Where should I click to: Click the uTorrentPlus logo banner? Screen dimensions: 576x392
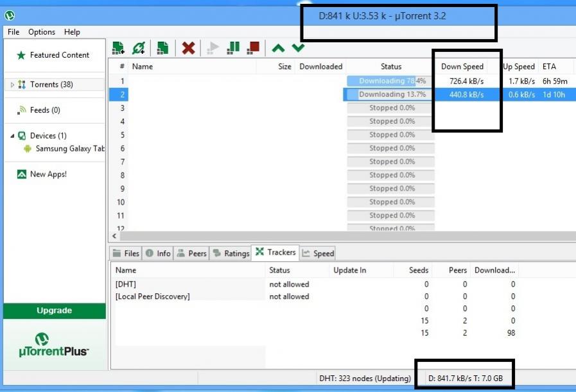click(54, 345)
